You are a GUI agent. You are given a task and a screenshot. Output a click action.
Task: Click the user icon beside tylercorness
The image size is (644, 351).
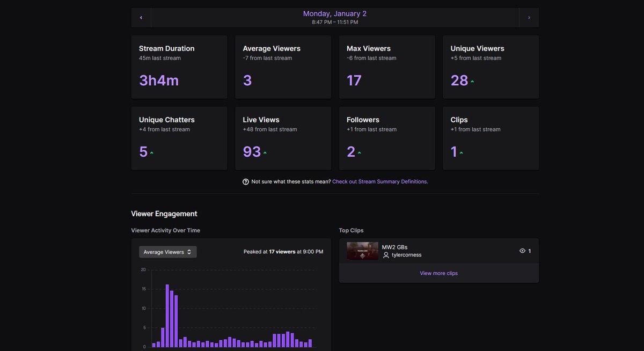[x=386, y=255]
